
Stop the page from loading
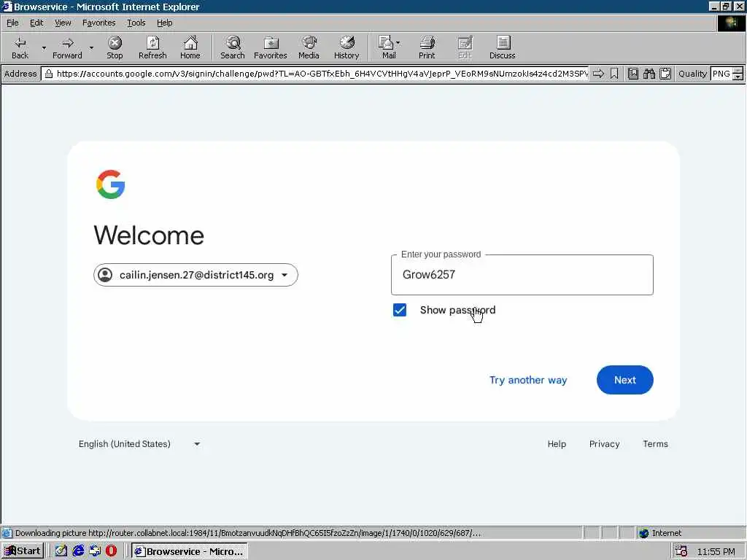coord(115,47)
